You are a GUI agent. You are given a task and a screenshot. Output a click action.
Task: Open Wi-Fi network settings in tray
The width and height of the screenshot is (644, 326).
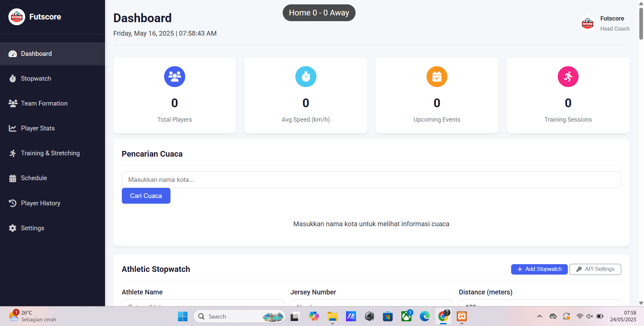click(x=580, y=316)
